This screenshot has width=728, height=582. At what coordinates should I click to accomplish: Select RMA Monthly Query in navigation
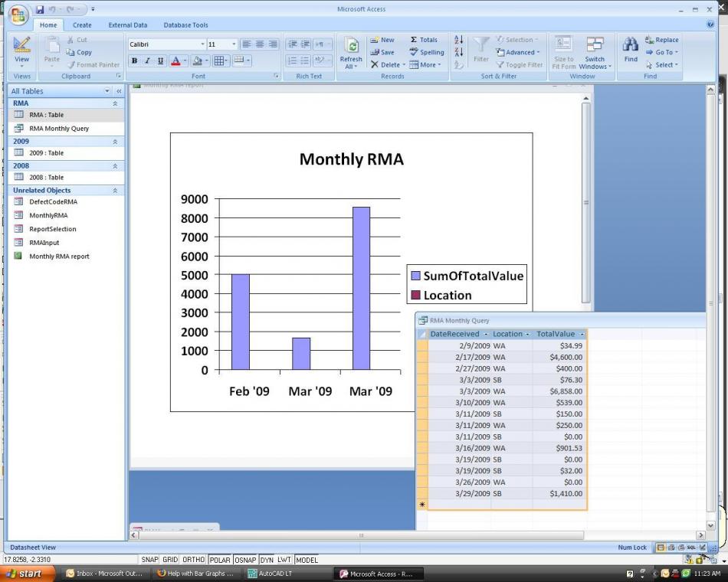[x=67, y=129]
